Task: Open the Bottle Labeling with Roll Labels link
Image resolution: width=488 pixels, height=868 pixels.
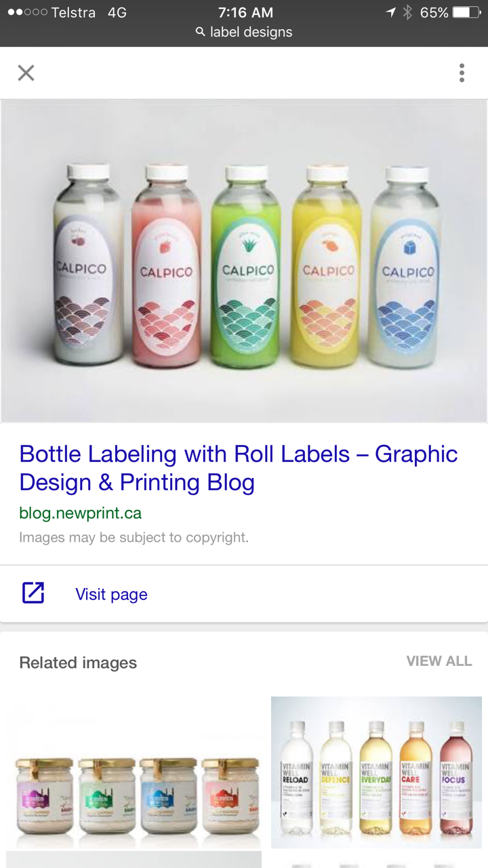Action: [238, 468]
